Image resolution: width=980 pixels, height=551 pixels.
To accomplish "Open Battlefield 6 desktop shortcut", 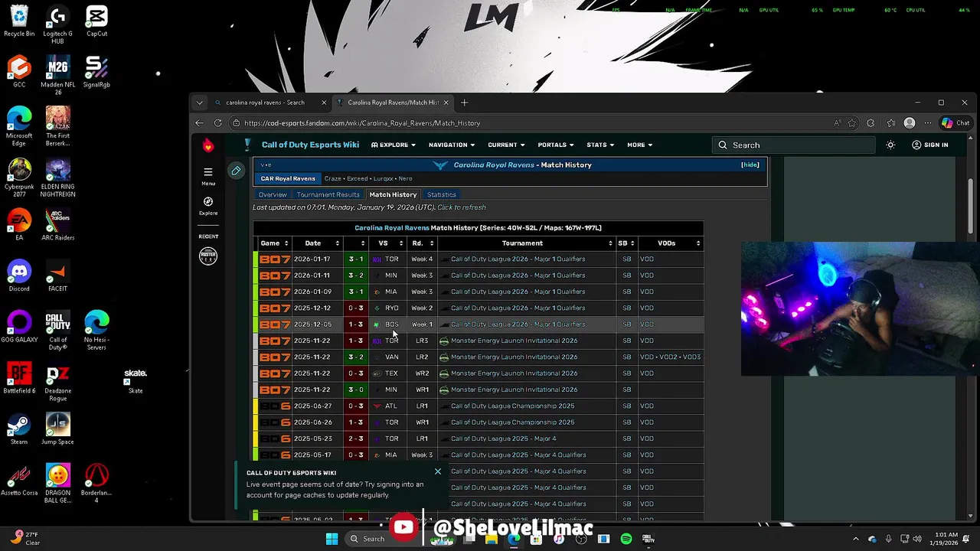I will pos(19,378).
